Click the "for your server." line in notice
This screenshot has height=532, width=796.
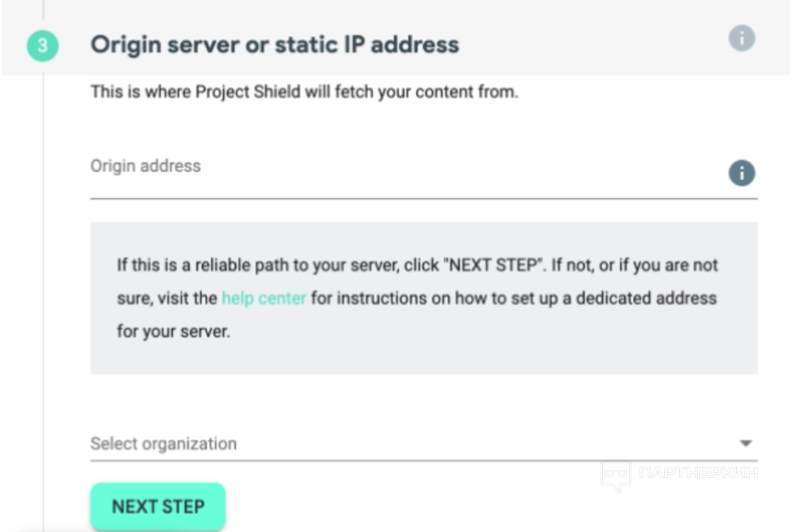point(173,331)
